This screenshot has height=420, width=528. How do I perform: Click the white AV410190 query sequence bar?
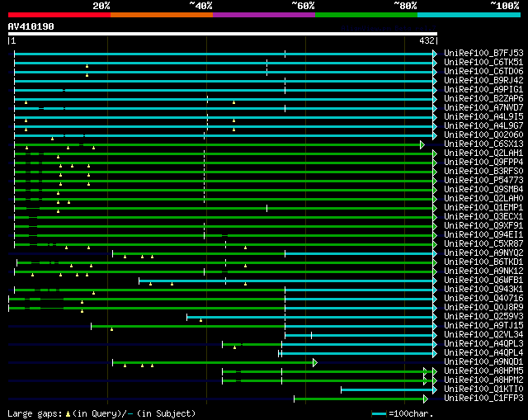click(x=223, y=34)
